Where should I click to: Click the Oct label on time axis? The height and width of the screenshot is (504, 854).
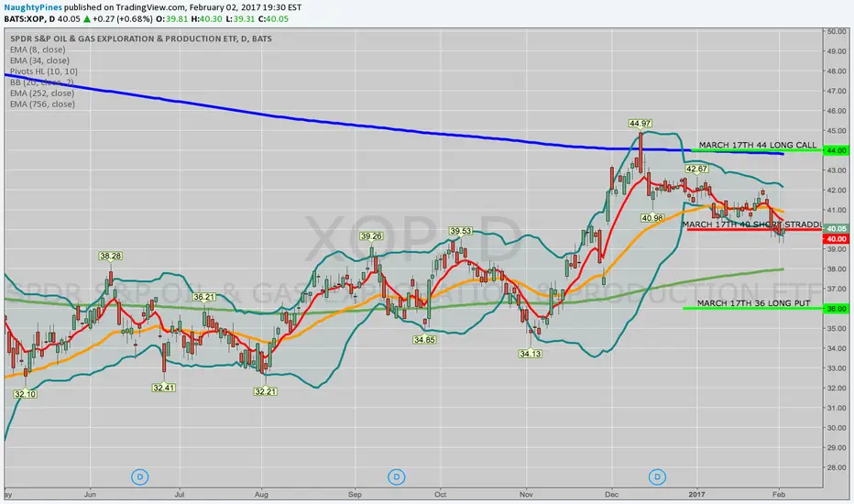(440, 495)
